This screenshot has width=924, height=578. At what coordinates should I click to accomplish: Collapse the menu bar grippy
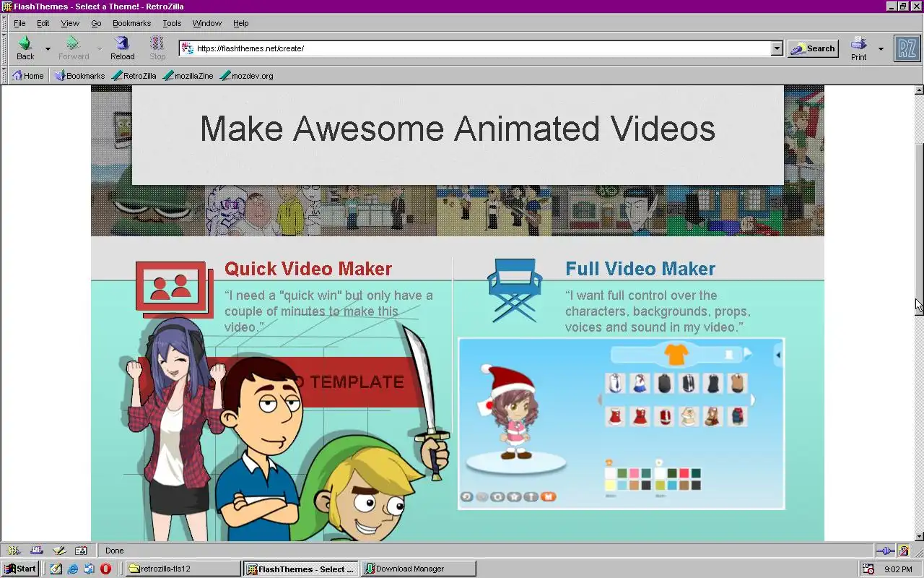pos(4,23)
